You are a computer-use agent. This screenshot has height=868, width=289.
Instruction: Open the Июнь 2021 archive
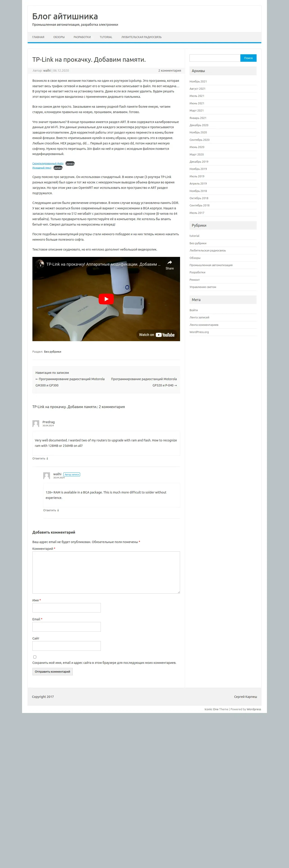coord(197,103)
